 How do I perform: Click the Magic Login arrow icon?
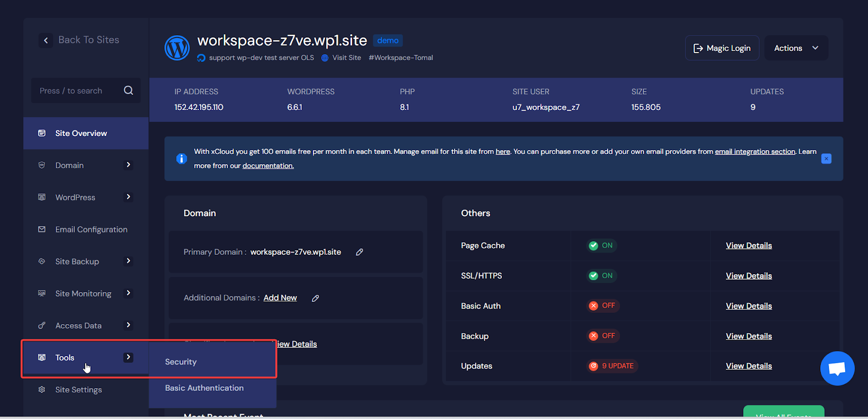click(x=698, y=48)
